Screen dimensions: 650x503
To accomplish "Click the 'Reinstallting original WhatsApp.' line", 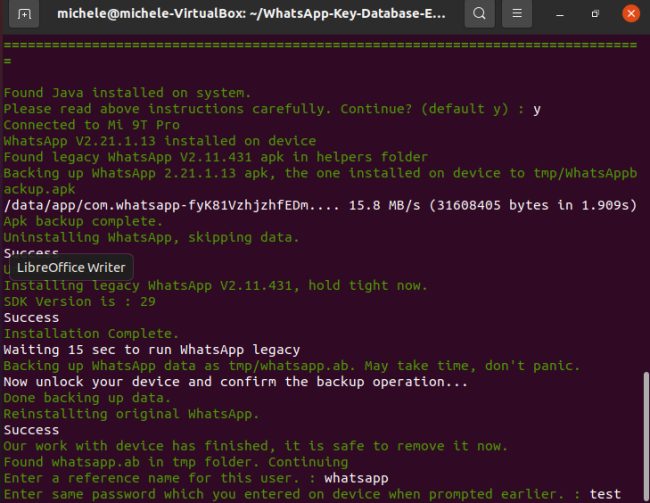I will tap(132, 414).
